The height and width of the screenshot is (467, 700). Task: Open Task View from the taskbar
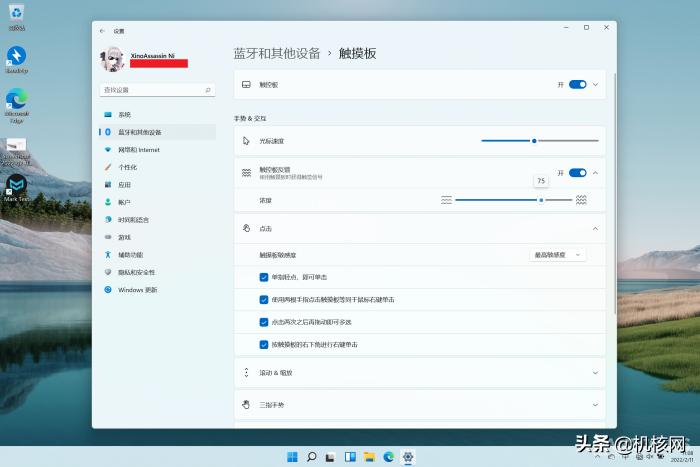tap(330, 457)
